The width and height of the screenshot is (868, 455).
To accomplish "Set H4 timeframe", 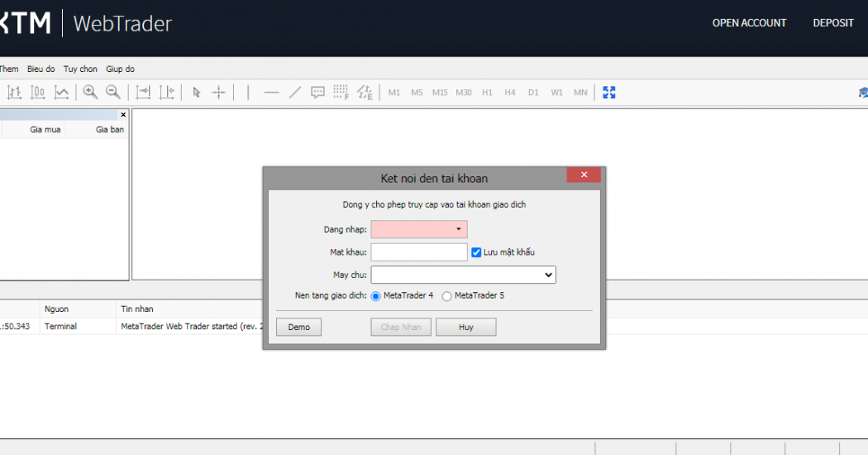I will pos(510,93).
